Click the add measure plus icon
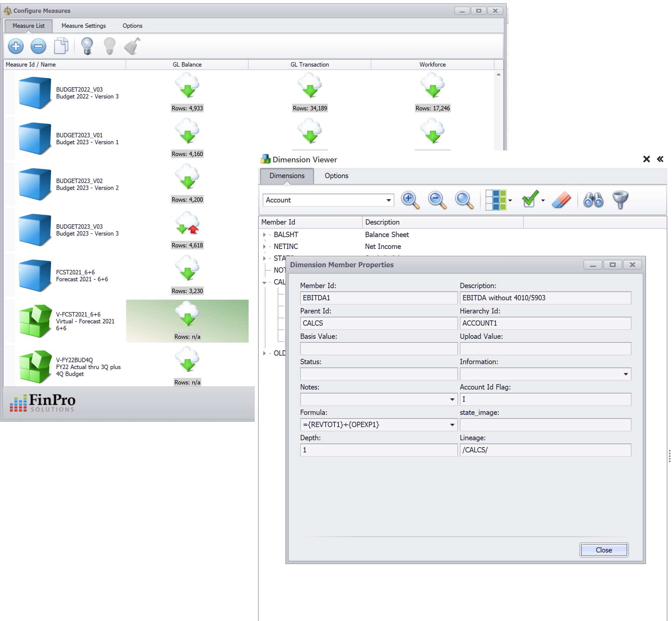This screenshot has width=672, height=621. (16, 47)
